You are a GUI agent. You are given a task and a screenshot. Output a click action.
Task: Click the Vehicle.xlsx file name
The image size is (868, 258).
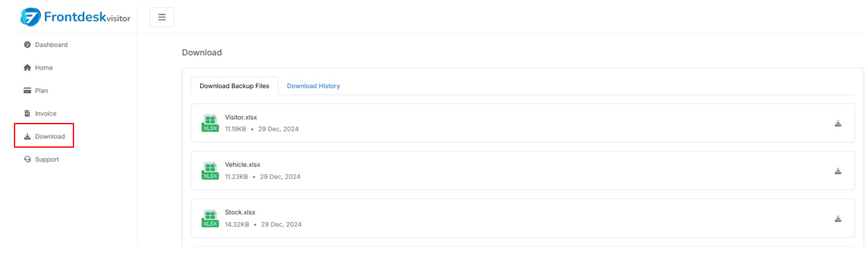242,165
